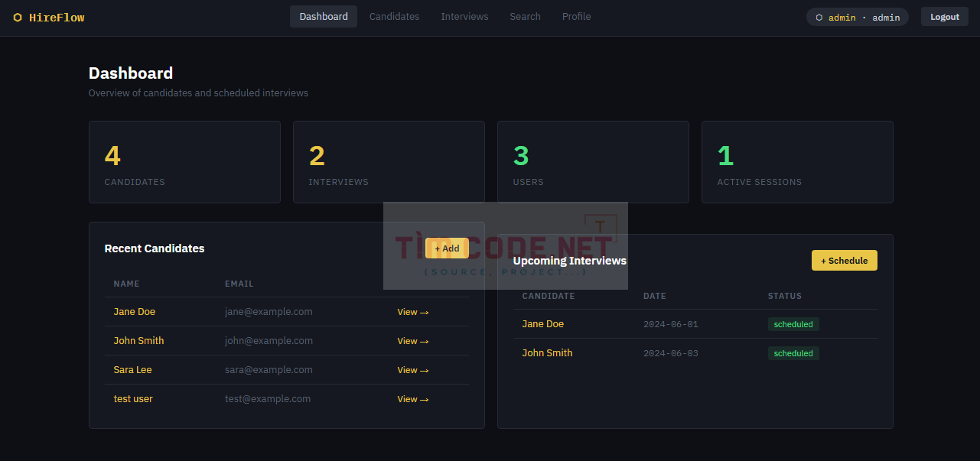The height and width of the screenshot is (461, 980).
Task: Open the Sara Lee candidate name
Action: tap(132, 370)
